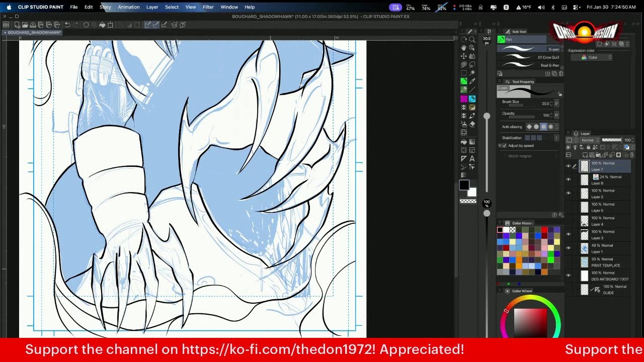Click New document icon in command bar
This screenshot has height=362, width=644.
point(17,25)
